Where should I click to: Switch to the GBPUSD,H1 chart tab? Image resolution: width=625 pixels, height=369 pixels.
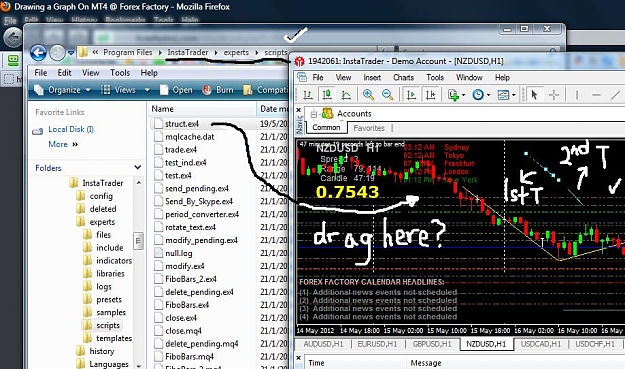[432, 344]
